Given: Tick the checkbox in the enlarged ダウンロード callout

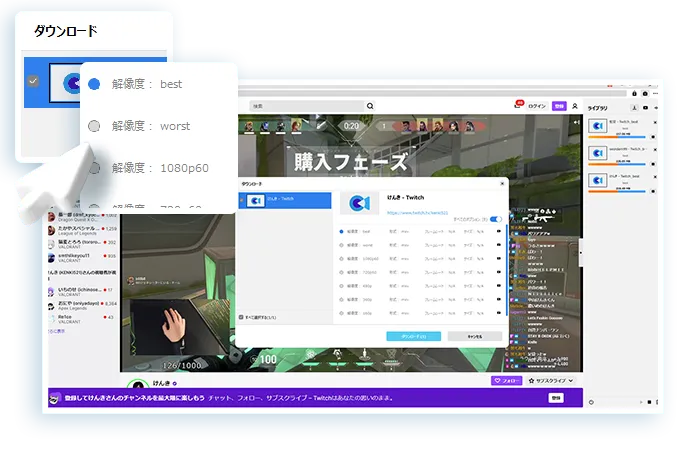Looking at the screenshot, I should click(33, 81).
